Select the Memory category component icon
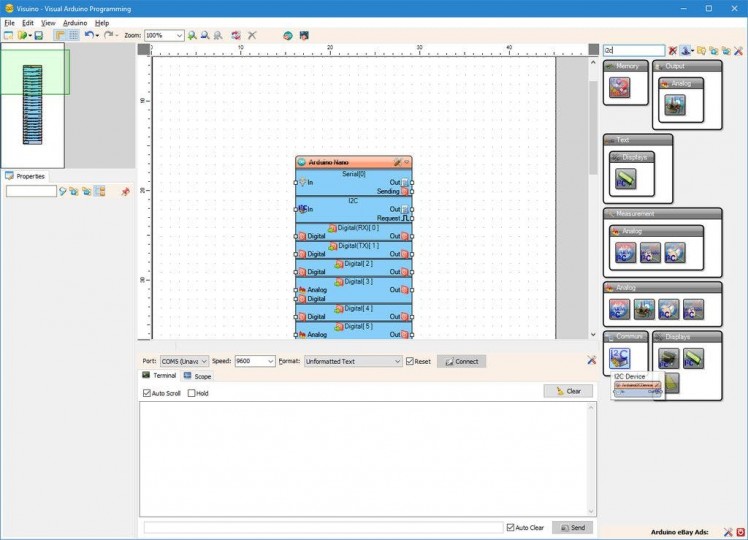This screenshot has width=748, height=540. [620, 88]
